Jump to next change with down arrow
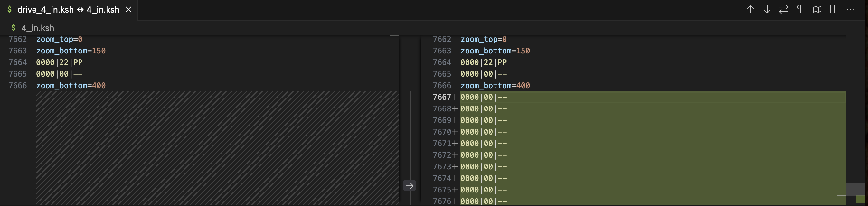This screenshot has width=868, height=206. (767, 9)
